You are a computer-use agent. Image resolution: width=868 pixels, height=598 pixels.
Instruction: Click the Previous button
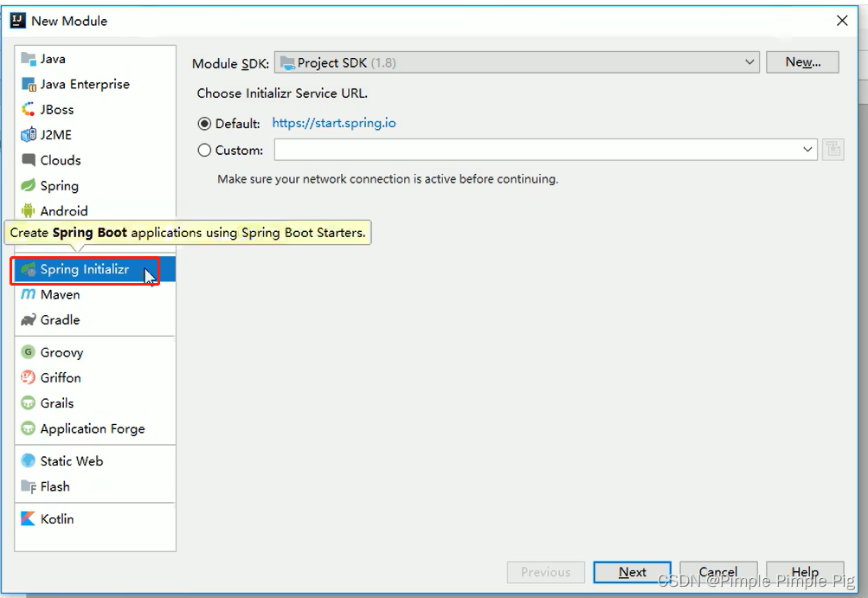pyautogui.click(x=546, y=572)
